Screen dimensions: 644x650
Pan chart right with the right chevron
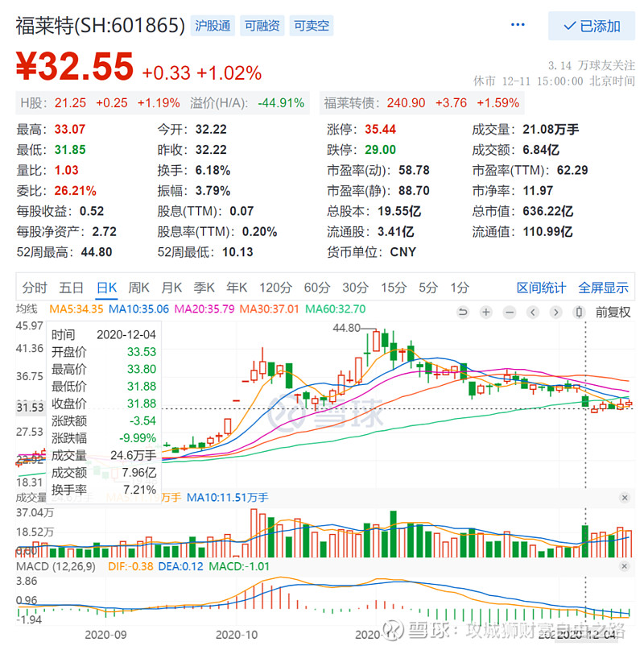click(555, 312)
